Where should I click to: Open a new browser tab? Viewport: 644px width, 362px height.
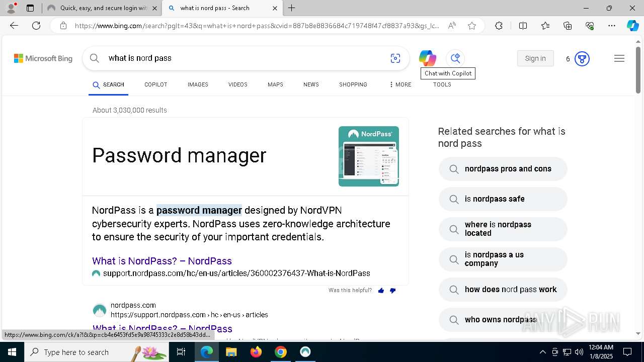[292, 8]
